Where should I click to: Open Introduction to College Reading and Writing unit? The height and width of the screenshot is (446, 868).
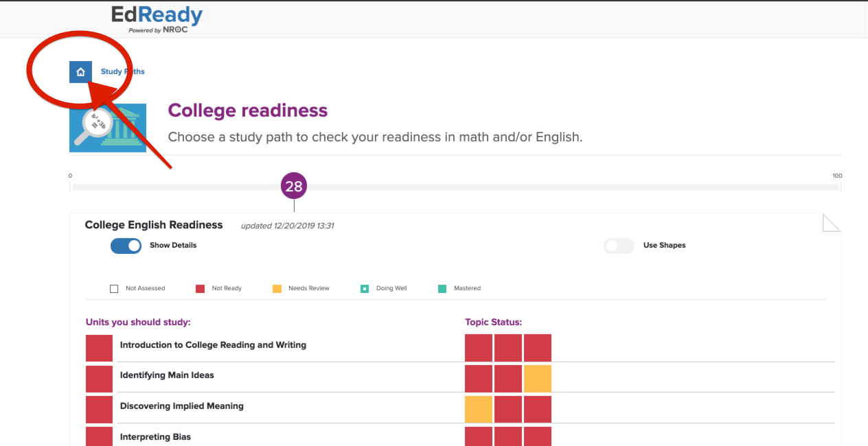click(213, 345)
